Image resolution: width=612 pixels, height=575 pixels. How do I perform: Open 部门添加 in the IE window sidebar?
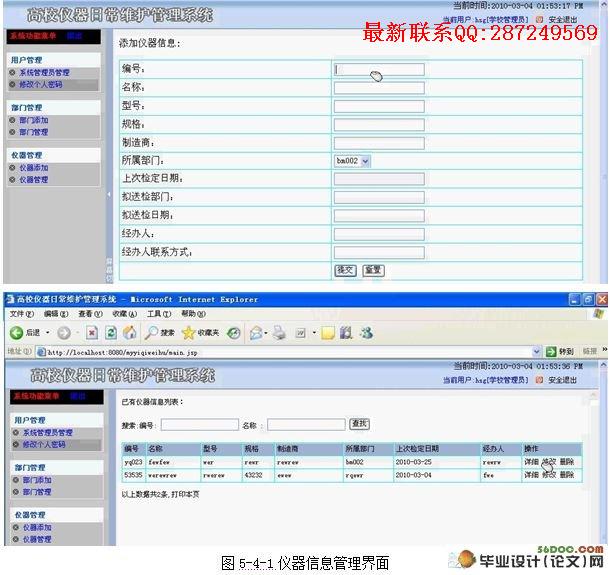[37, 480]
